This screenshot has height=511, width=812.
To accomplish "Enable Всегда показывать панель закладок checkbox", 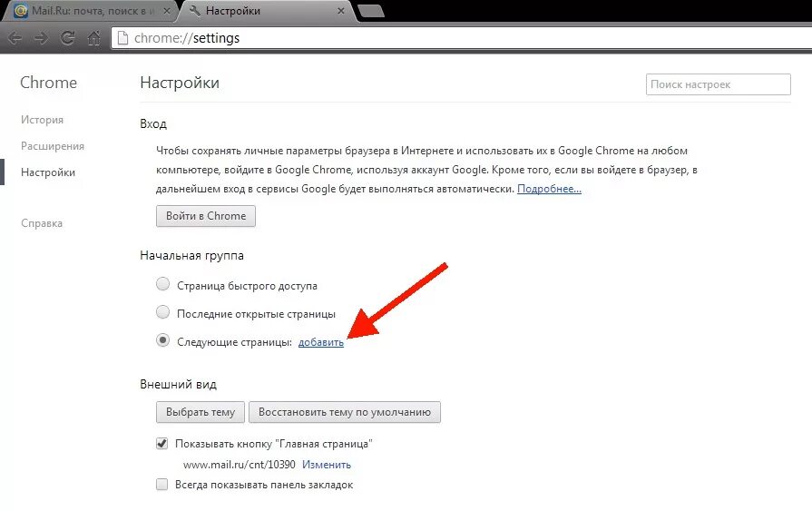I will [162, 485].
